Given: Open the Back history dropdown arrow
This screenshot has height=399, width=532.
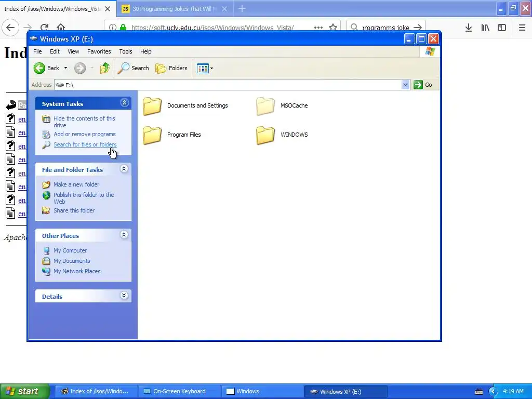Looking at the screenshot, I should [65, 68].
